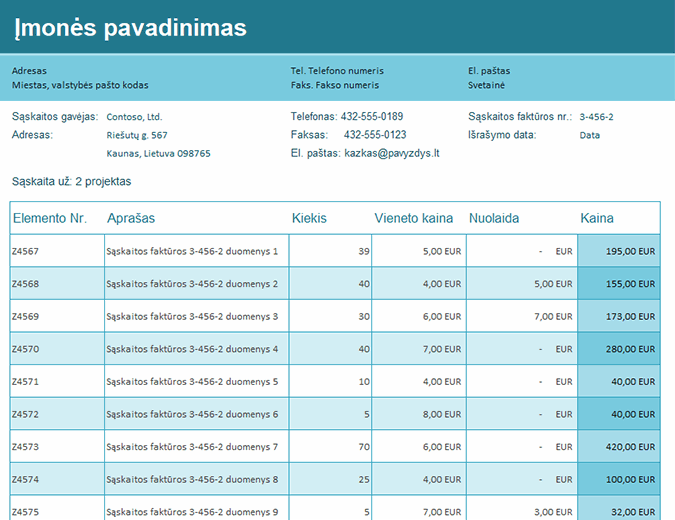This screenshot has width=675, height=520.
Task: Click the Vieneto kaina column header
Action: pyautogui.click(x=413, y=218)
